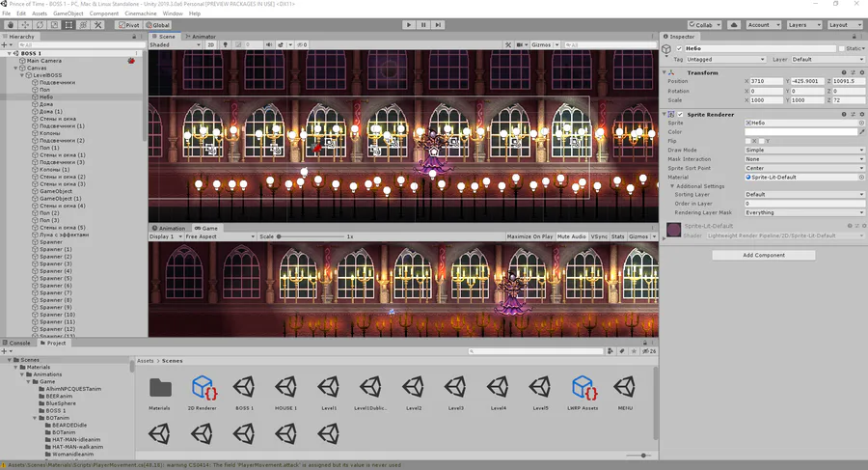The height and width of the screenshot is (470, 868).
Task: Toggle 2D view mode button
Action: tap(210, 45)
